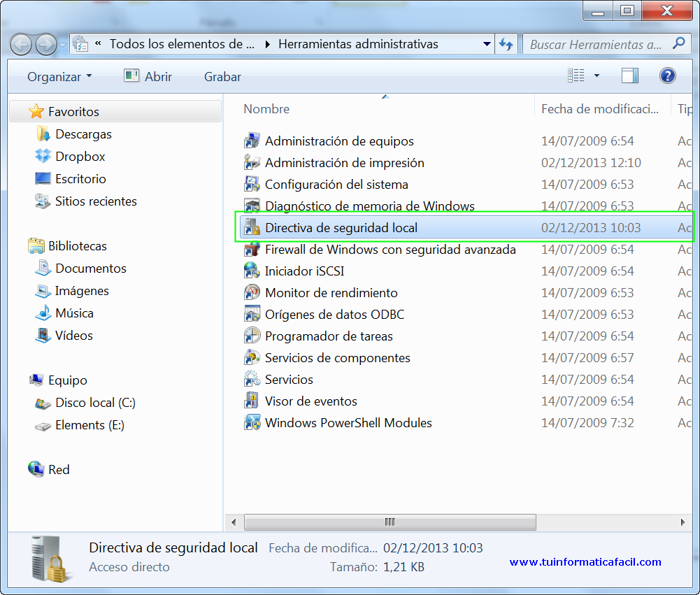Viewport: 700px width, 595px height.
Task: Click Grabar in the toolbar
Action: click(x=222, y=77)
